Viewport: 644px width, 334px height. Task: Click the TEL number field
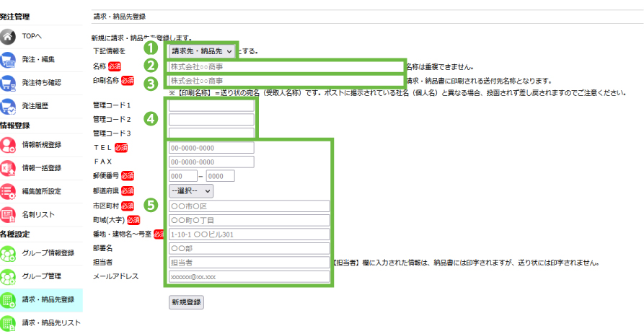coord(211,148)
